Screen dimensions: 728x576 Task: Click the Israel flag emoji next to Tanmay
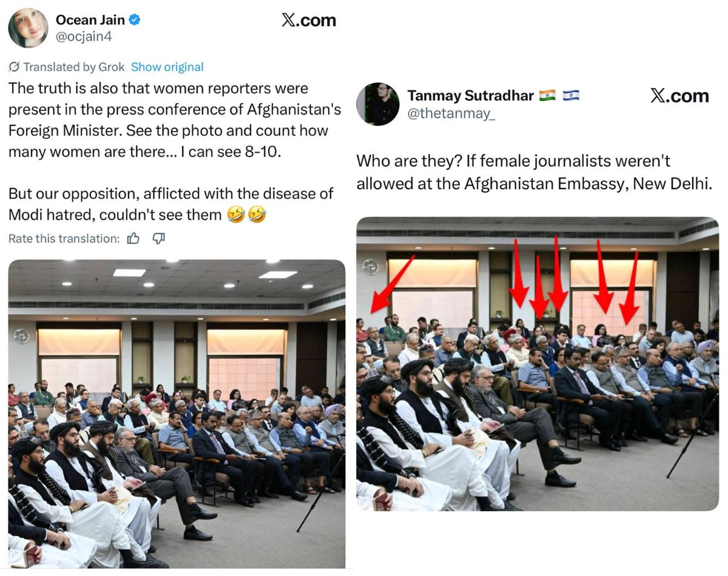(571, 96)
